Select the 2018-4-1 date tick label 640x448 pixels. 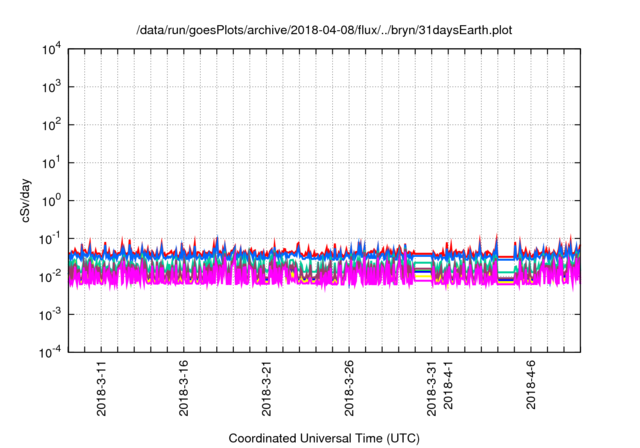(x=448, y=391)
